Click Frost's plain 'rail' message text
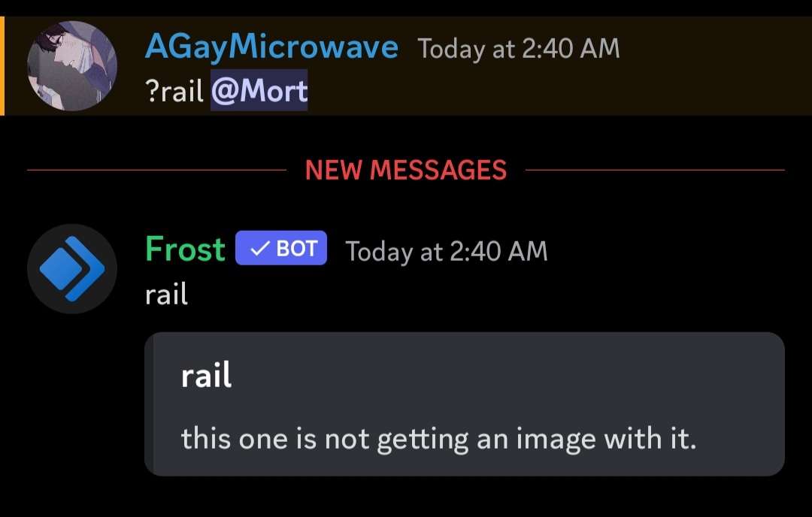 tap(166, 295)
